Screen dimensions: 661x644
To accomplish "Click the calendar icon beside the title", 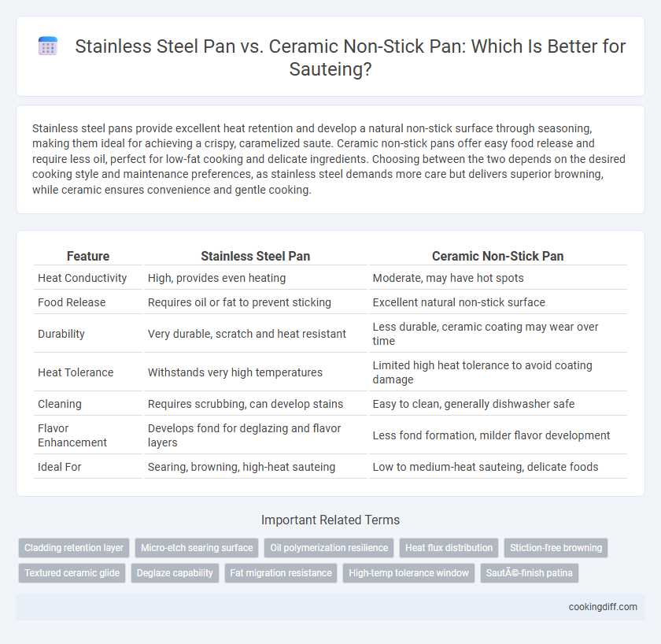I will tap(48, 46).
